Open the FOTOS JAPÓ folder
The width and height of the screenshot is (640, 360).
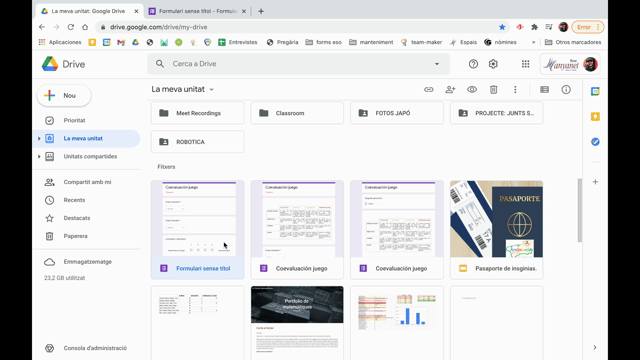point(397,113)
